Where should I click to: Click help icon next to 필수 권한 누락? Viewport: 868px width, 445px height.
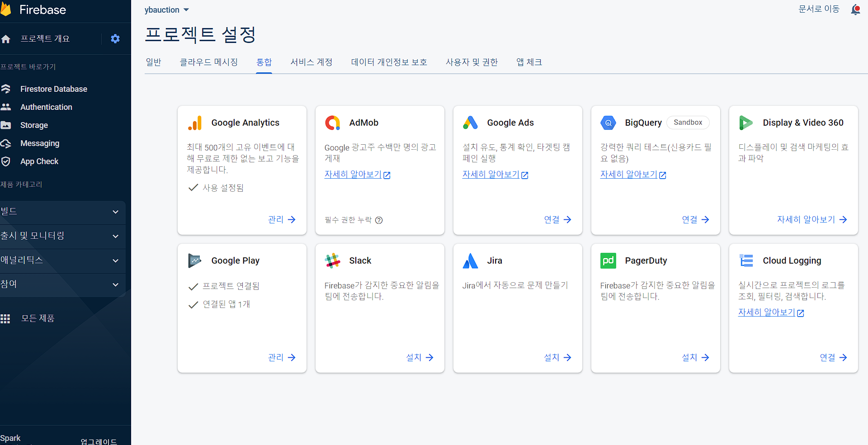[379, 220]
